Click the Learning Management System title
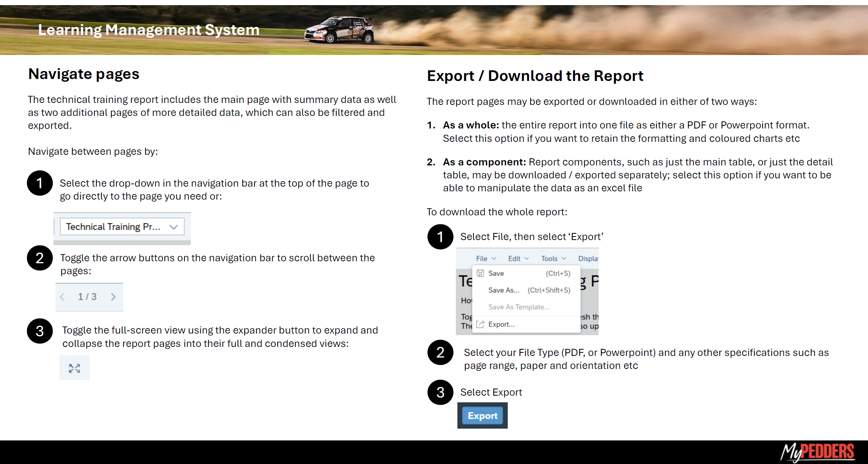Screen dimensions: 868x464 (x=149, y=30)
